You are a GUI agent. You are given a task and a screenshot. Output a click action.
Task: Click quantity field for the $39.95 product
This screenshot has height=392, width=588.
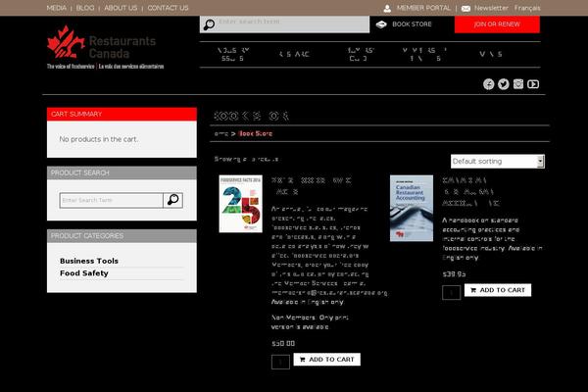click(x=451, y=293)
